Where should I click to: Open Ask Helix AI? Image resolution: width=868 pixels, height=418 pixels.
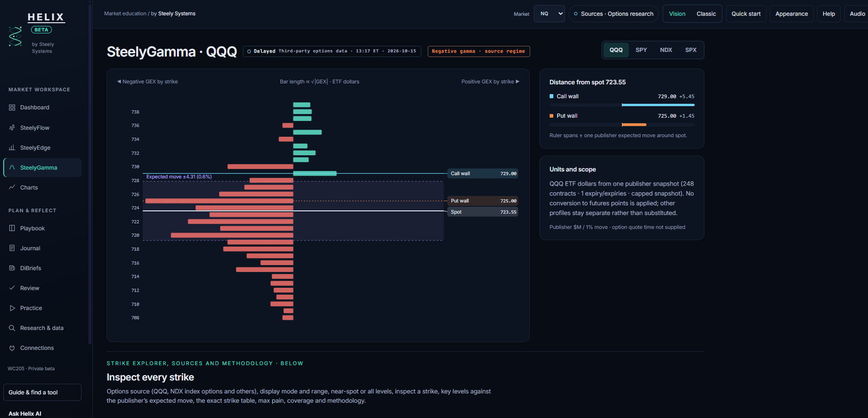pyautogui.click(x=25, y=413)
